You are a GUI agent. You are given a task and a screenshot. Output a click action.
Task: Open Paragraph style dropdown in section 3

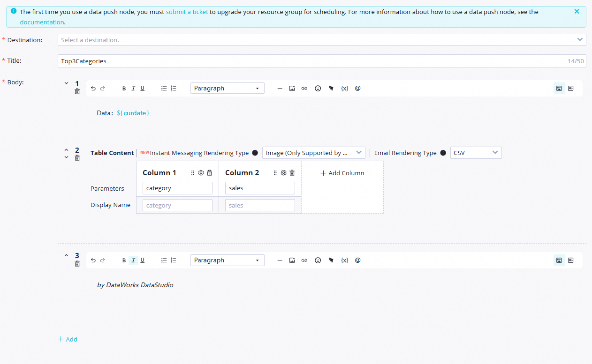tap(228, 260)
